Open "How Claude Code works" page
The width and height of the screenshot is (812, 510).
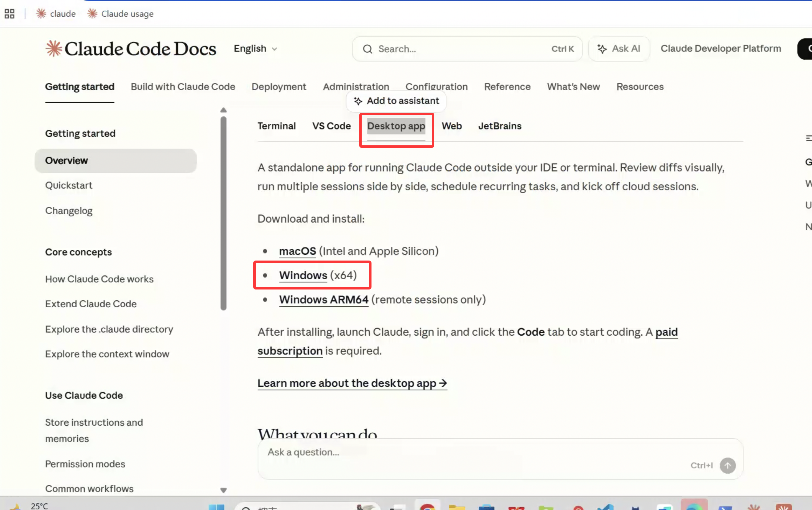[99, 279]
